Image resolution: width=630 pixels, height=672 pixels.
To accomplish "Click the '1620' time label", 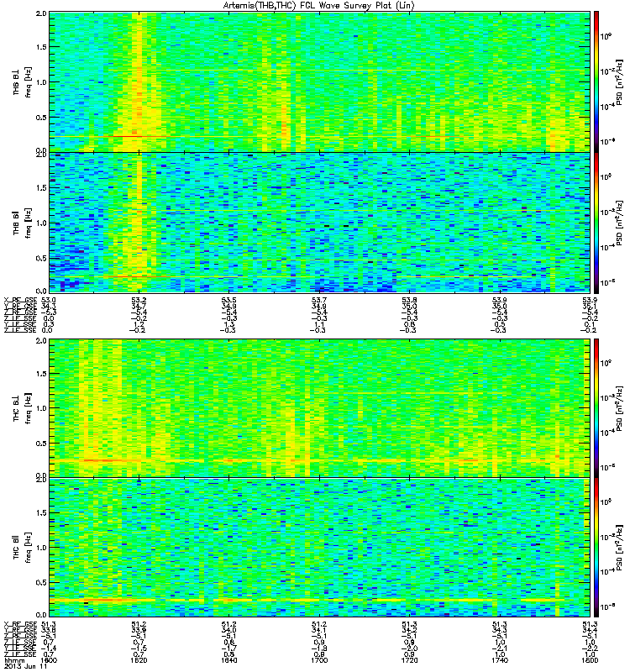I will [x=139, y=660].
